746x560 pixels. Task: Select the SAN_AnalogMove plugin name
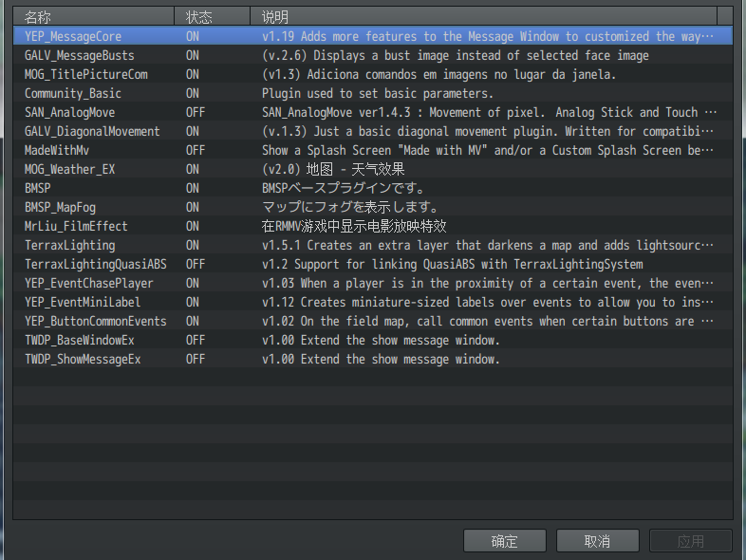(70, 112)
